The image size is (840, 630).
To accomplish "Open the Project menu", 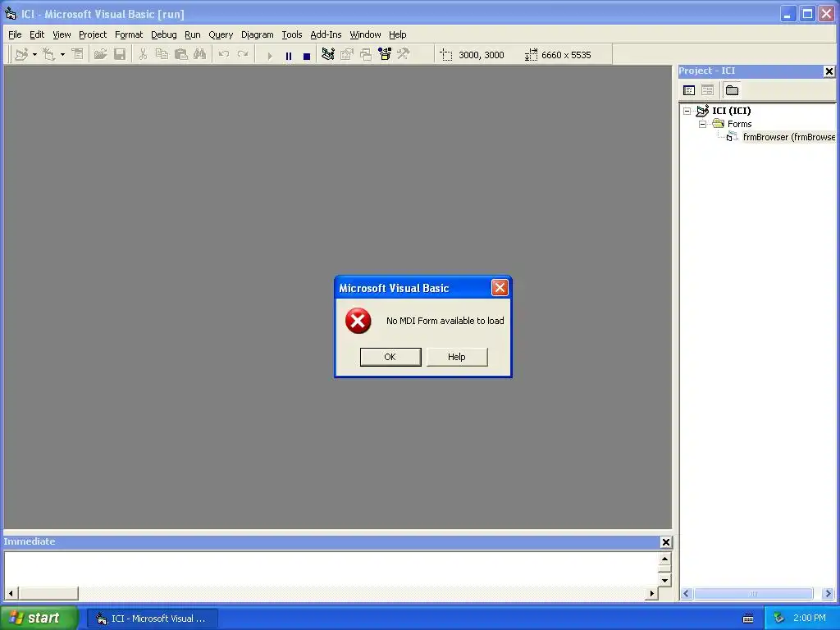I will pyautogui.click(x=93, y=34).
